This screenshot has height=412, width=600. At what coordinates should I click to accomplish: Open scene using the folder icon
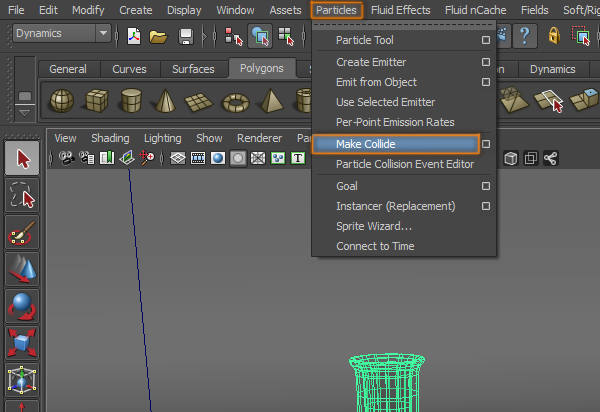158,37
